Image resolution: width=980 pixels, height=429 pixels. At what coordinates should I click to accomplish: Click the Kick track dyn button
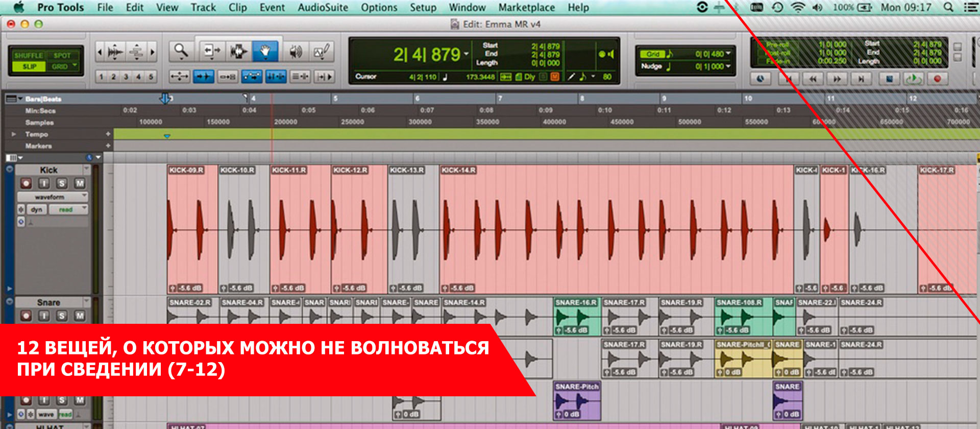pos(36,209)
